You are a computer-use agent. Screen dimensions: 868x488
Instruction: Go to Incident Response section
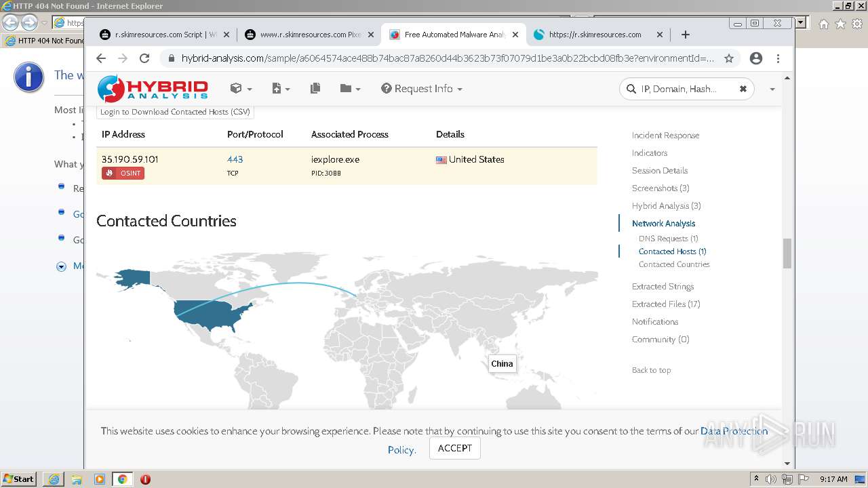665,136
